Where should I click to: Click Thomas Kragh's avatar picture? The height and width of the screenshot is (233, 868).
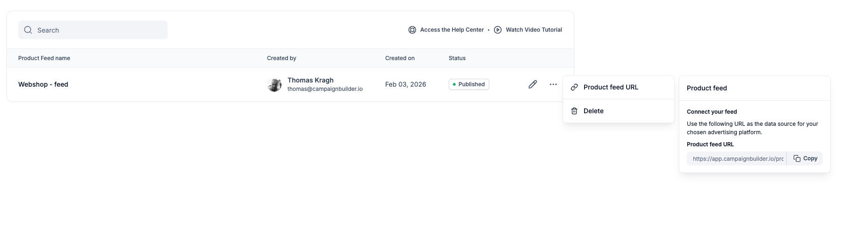(x=275, y=85)
